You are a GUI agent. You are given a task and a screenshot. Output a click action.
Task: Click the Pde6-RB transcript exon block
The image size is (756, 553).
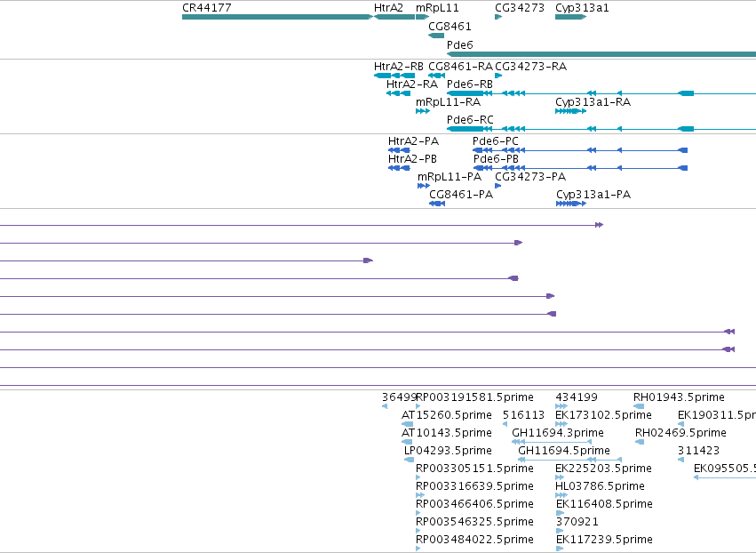466,93
